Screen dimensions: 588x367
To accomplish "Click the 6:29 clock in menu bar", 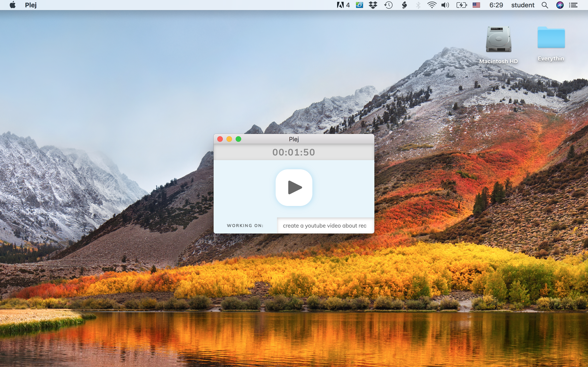I will click(496, 5).
